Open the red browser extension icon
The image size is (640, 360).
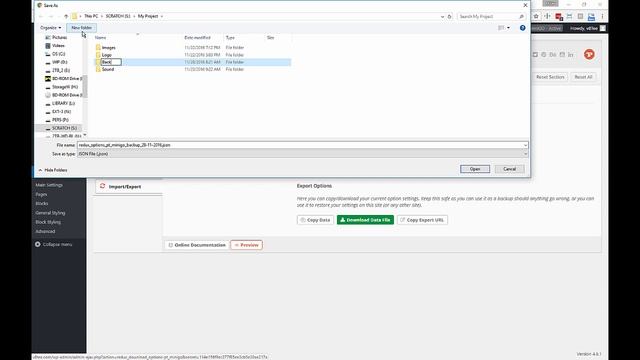pyautogui.click(x=559, y=17)
